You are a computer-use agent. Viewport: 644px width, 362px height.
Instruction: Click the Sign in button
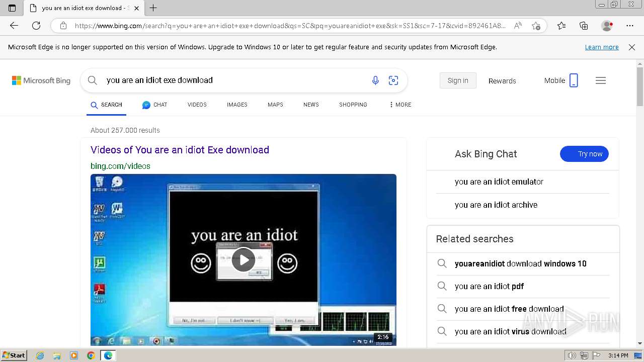pos(458,80)
